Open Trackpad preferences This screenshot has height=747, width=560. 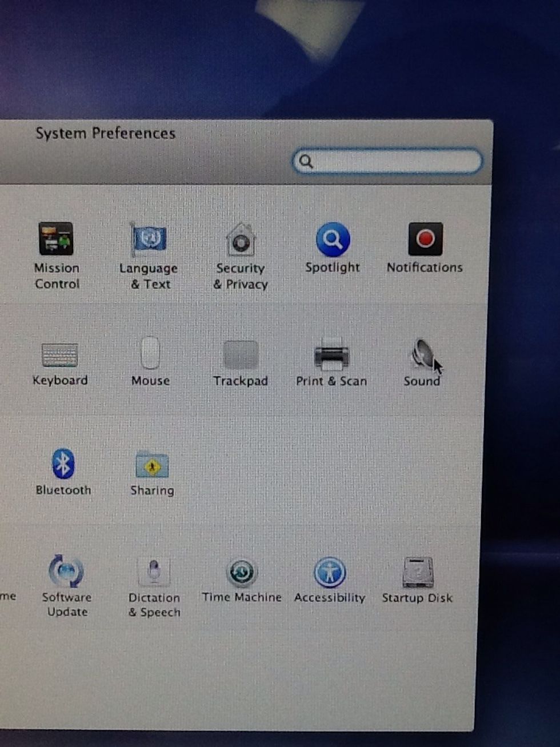tap(241, 355)
